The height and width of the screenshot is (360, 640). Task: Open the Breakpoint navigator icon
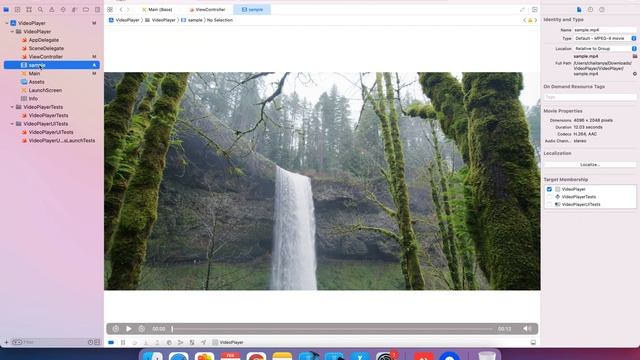86,9
